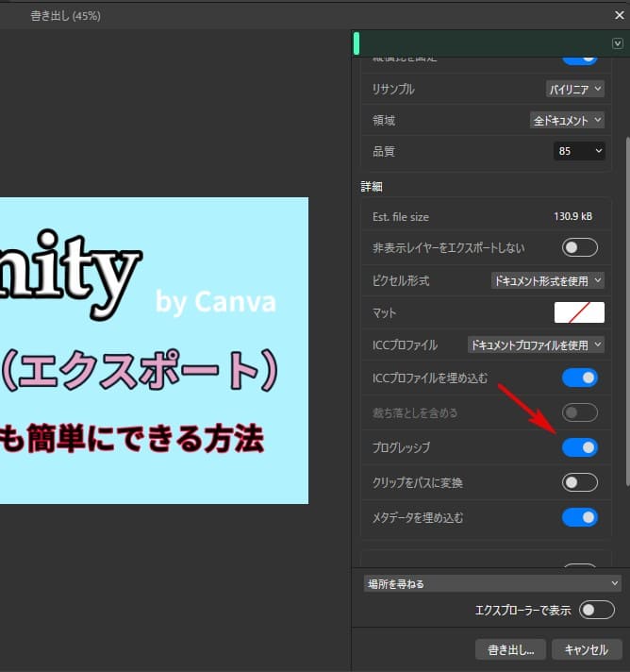
Task: Disable メタデータを埋め込む toggle
Action: (x=580, y=517)
